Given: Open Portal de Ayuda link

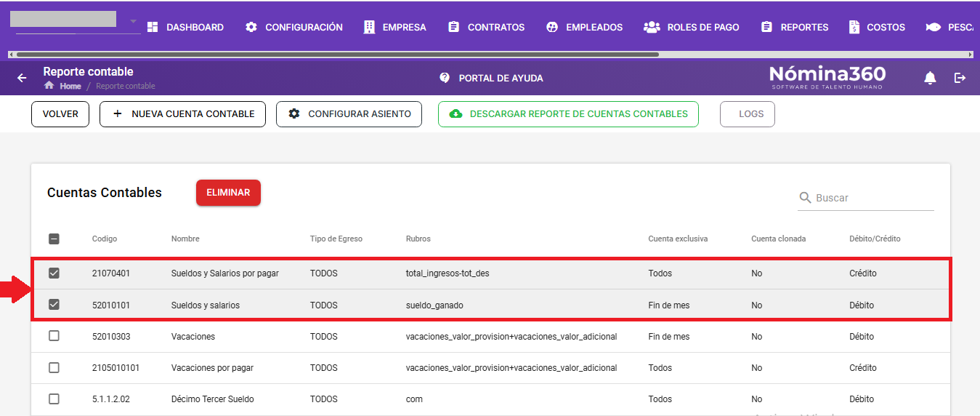Looking at the screenshot, I should [x=491, y=78].
